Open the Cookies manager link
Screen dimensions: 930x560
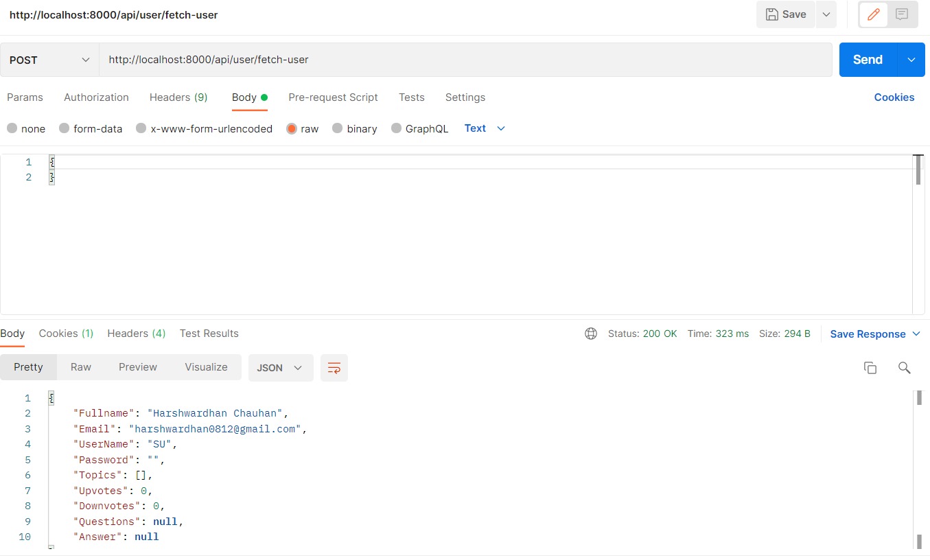tap(894, 97)
